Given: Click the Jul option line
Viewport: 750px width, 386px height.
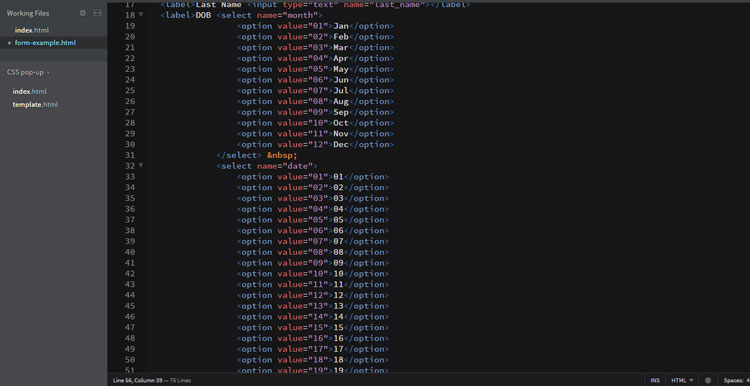Looking at the screenshot, I should [315, 90].
